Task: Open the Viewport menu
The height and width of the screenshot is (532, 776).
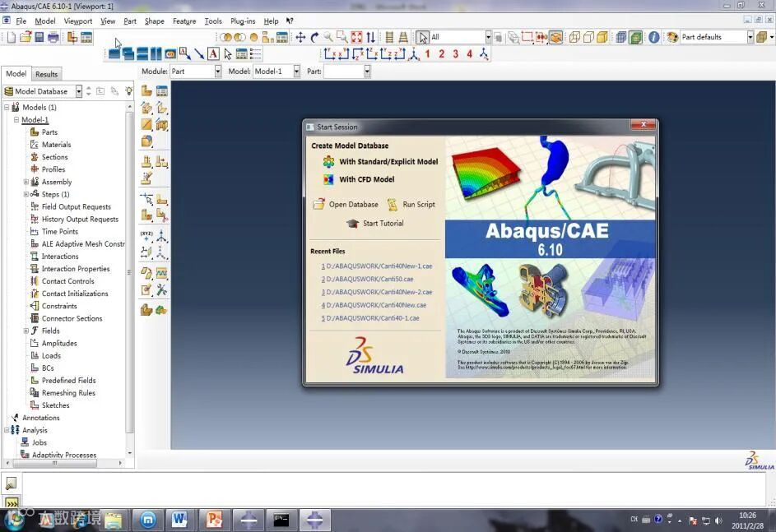Action: point(77,21)
